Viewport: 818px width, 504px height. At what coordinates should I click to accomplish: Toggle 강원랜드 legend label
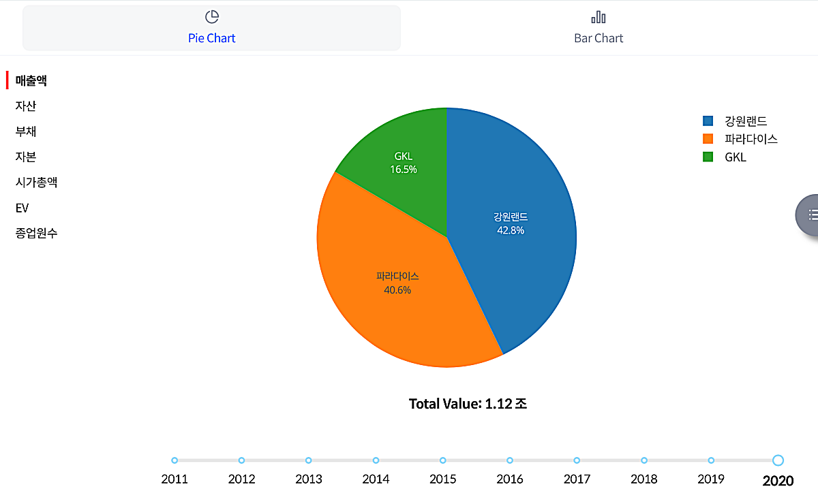tap(746, 121)
